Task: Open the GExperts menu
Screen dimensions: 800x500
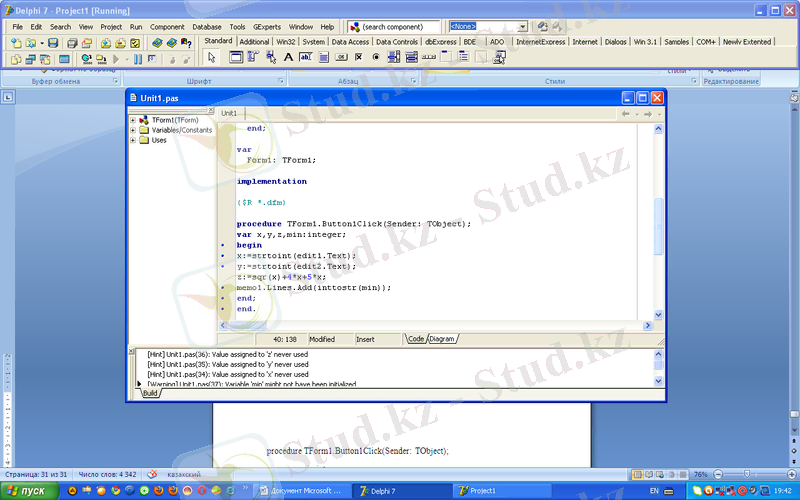Action: pyautogui.click(x=267, y=26)
